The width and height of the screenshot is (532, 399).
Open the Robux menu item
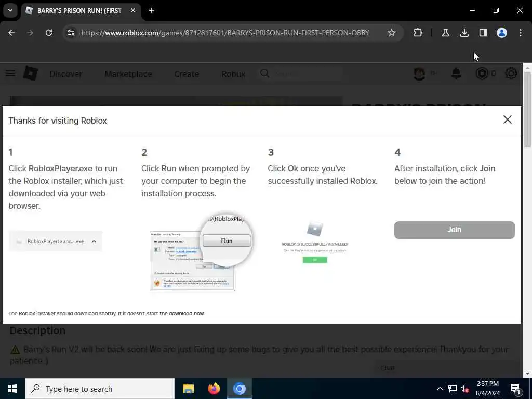pos(233,74)
